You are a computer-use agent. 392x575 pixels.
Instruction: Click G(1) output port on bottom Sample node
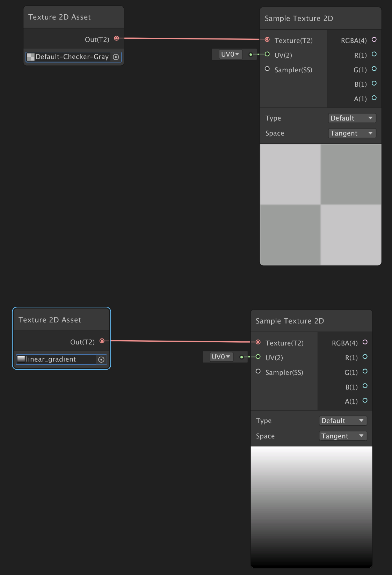pos(365,371)
